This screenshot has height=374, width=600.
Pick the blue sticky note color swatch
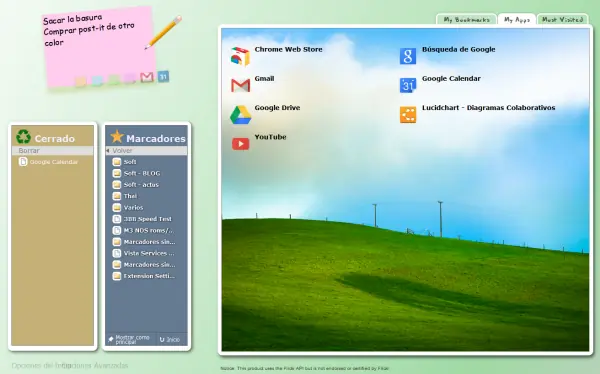tap(97, 80)
